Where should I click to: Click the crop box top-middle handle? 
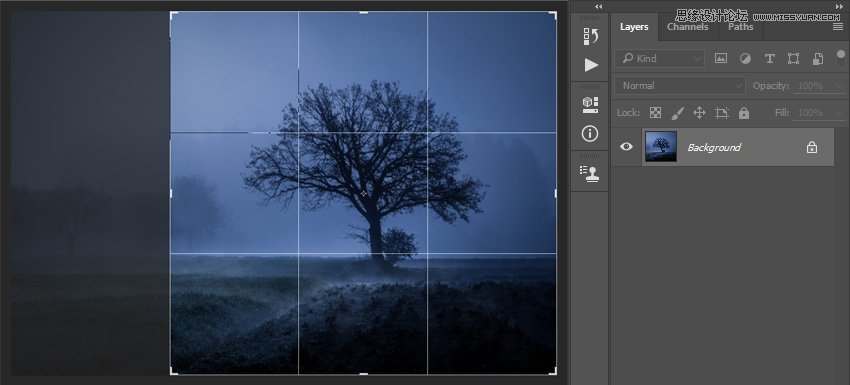[363, 12]
